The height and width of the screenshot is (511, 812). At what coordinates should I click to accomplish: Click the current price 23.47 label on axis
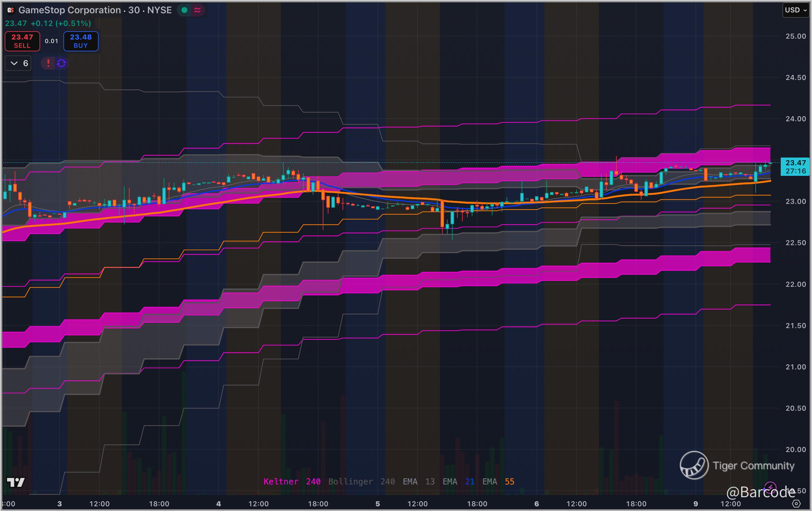click(795, 163)
